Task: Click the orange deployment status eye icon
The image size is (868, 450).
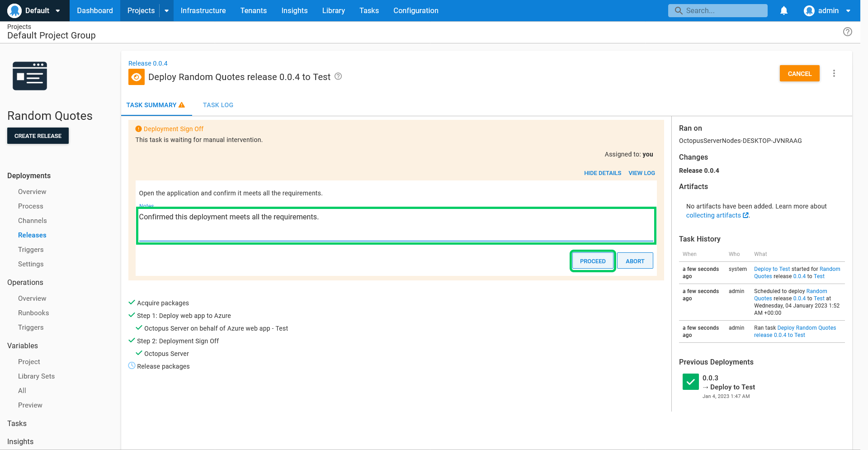Action: (137, 77)
